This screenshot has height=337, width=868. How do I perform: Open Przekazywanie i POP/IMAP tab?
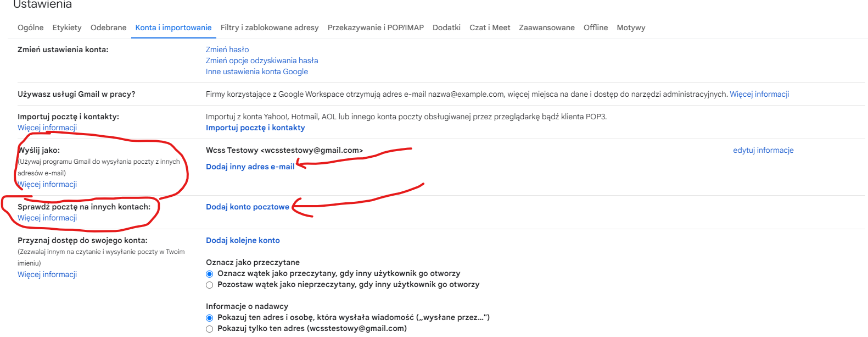[x=376, y=27]
